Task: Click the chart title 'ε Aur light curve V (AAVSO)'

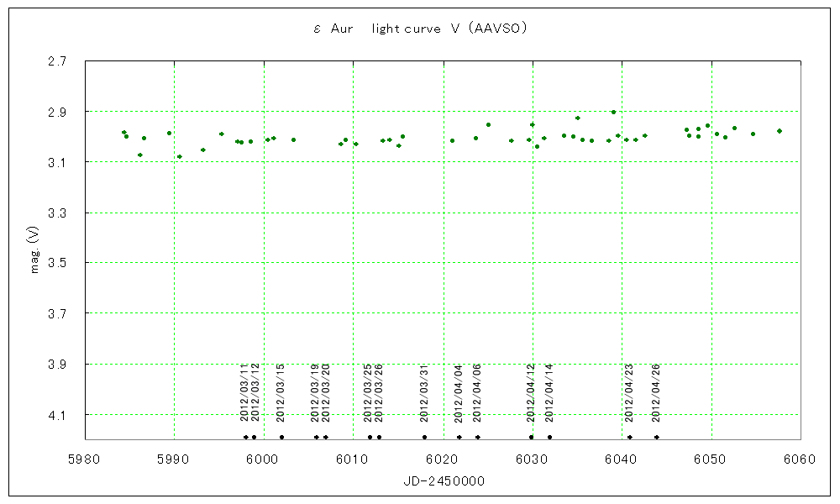Action: pyautogui.click(x=420, y=29)
